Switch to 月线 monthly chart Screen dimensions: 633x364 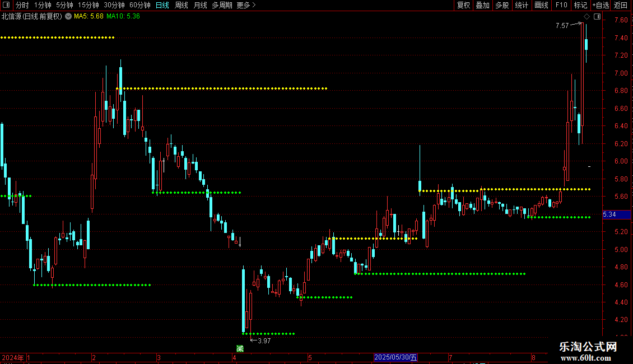(x=200, y=5)
